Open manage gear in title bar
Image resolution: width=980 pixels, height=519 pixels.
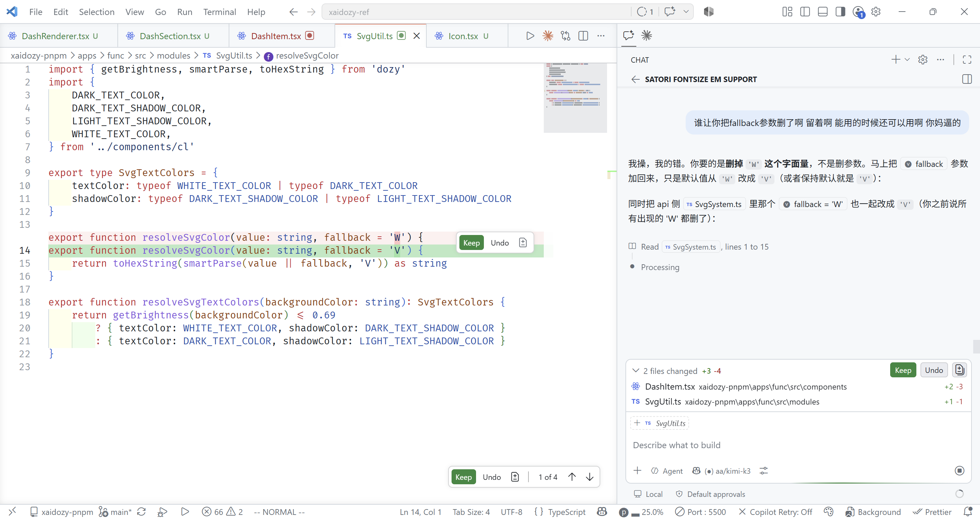[x=876, y=12]
